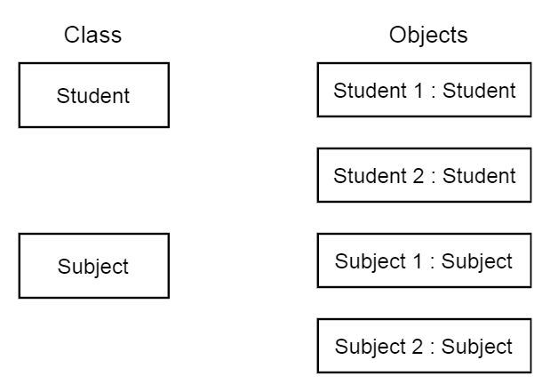Click the colon in the Student 1 object
This screenshot has height=392, width=550.
433,92
